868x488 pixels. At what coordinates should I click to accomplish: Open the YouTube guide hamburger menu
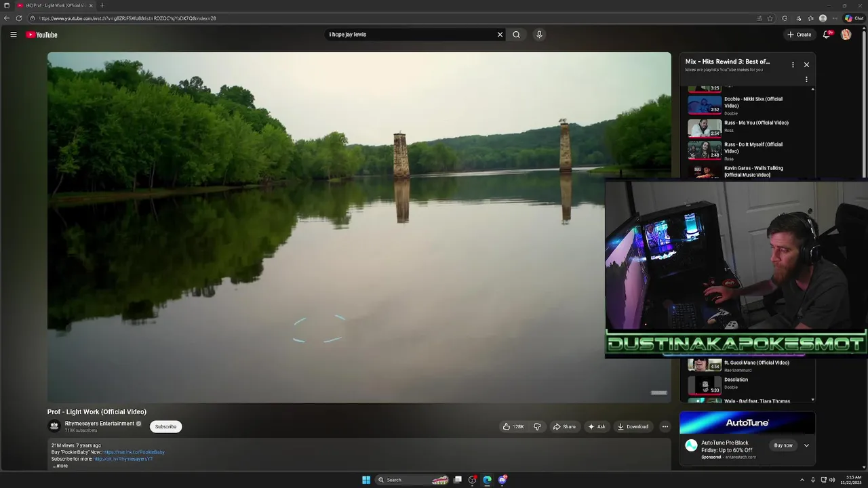tap(13, 35)
